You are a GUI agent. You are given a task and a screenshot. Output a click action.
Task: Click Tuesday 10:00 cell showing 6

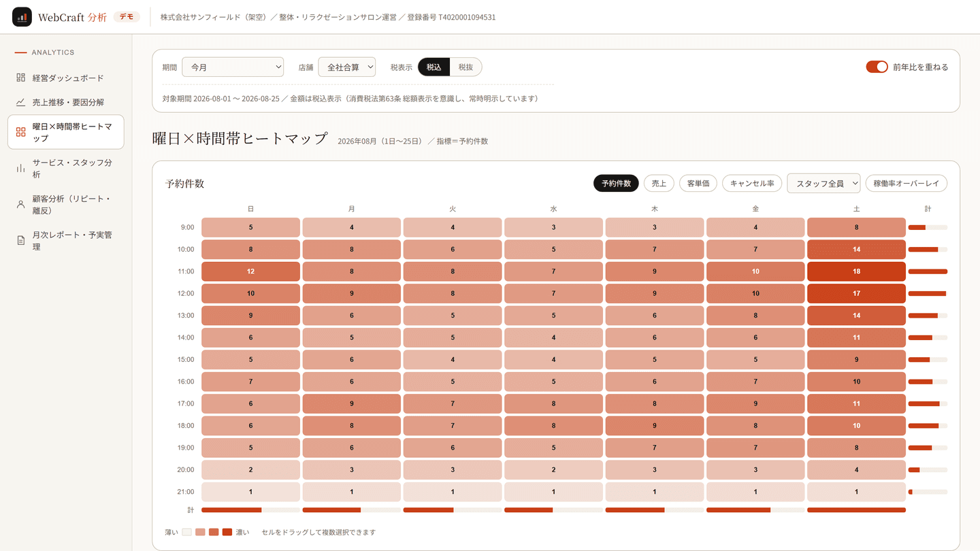453,250
